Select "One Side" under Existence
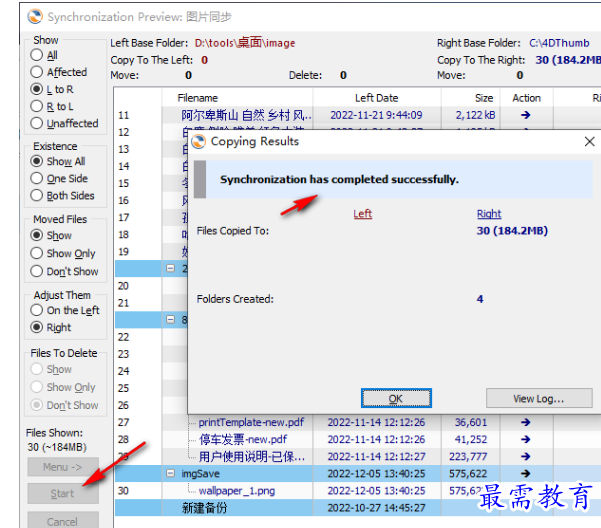This screenshot has width=601, height=528. click(x=37, y=179)
